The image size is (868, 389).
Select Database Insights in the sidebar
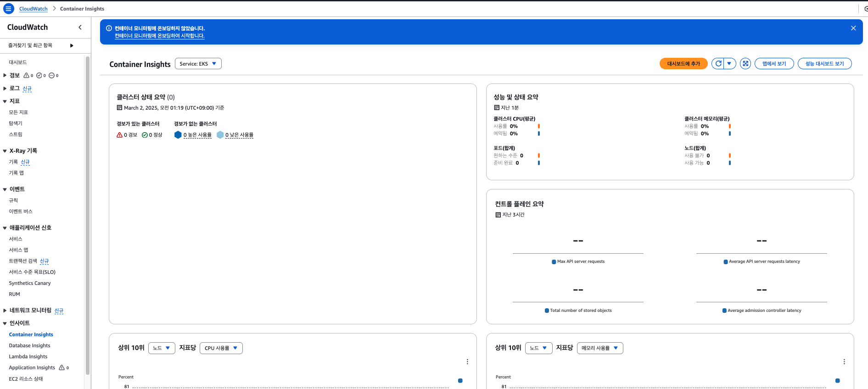click(29, 345)
